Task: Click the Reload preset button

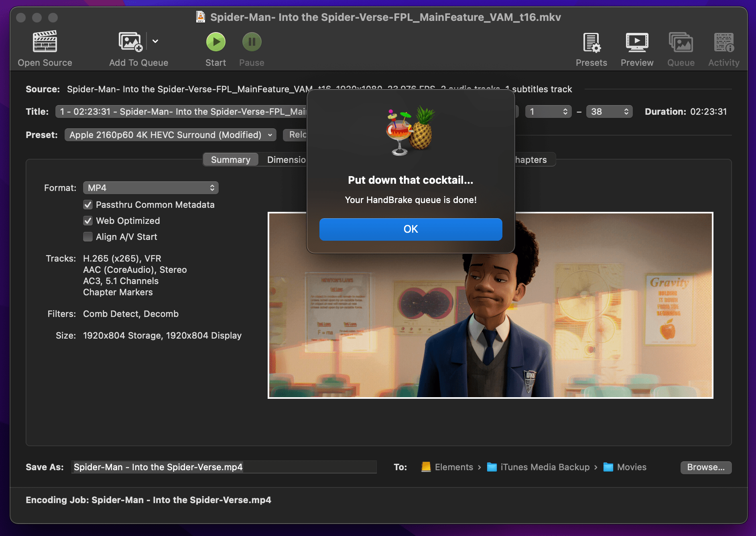Action: coord(295,135)
